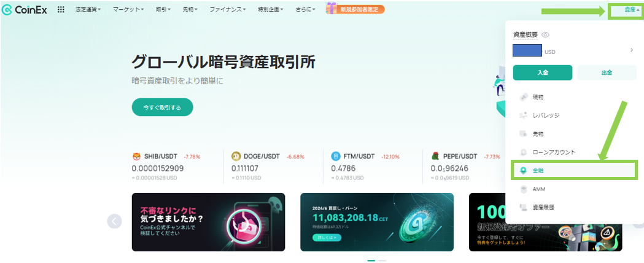The image size is (644, 263).
Task: Click the DOGE coin icon
Action: click(x=236, y=156)
